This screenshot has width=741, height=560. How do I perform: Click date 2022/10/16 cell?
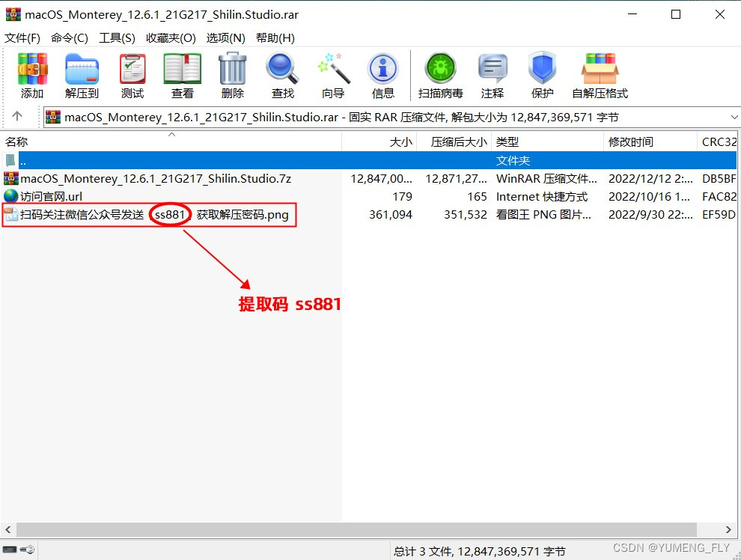[649, 197]
